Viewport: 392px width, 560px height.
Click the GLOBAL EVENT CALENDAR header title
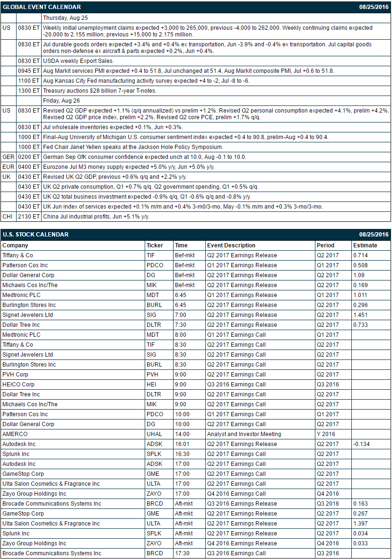[x=42, y=7]
